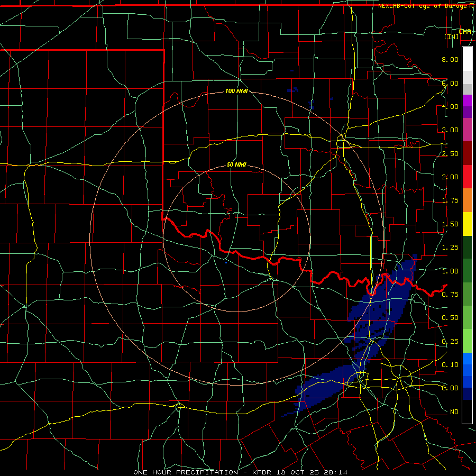476x476 pixels.
Task: Click the 0.25 legend value
Action: coord(450,342)
